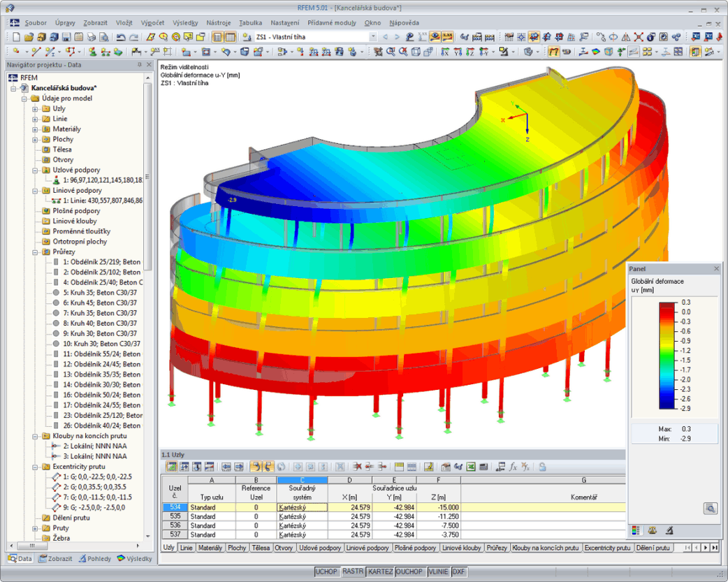The image size is (728, 582).
Task: Select table row header 536
Action: [175, 525]
